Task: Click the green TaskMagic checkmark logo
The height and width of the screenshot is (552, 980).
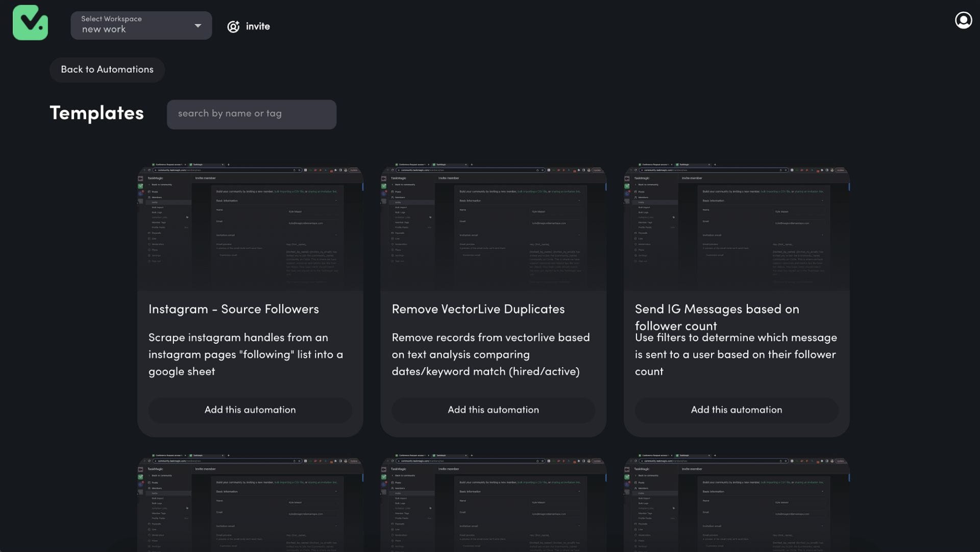Action: tap(30, 22)
